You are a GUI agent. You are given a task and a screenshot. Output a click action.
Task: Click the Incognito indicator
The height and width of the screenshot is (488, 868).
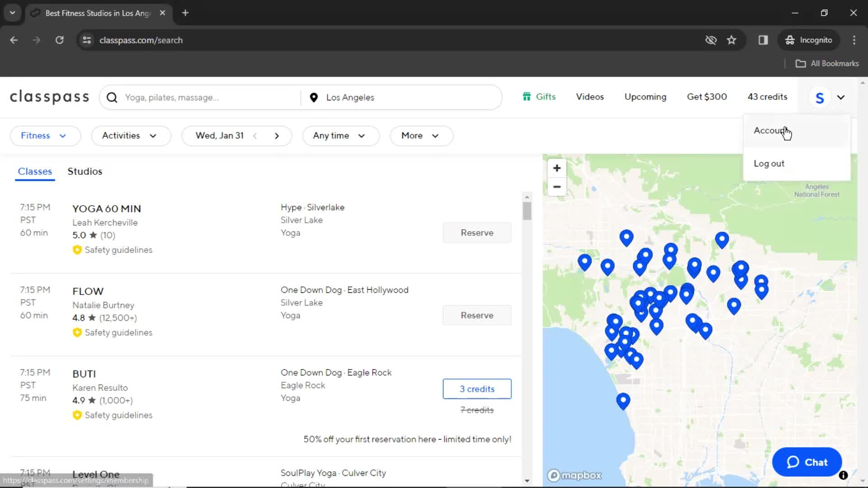point(808,40)
